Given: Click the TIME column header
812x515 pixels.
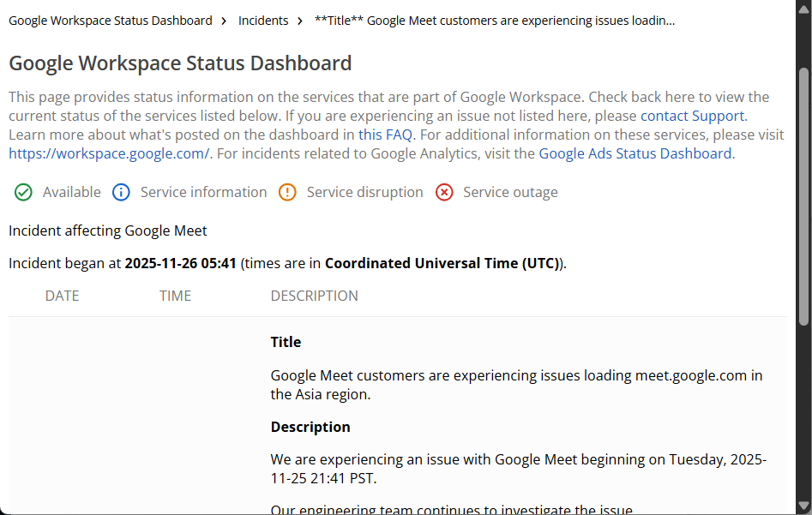Looking at the screenshot, I should [175, 295].
